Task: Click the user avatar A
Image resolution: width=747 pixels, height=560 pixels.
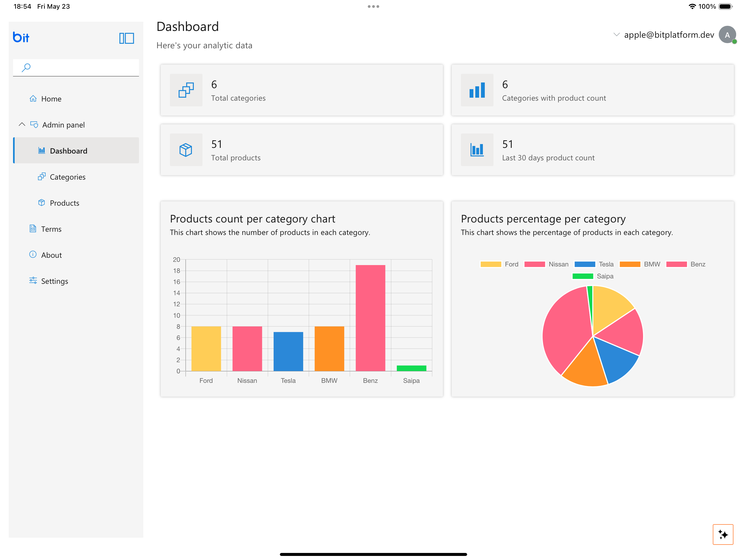Action: pos(727,35)
